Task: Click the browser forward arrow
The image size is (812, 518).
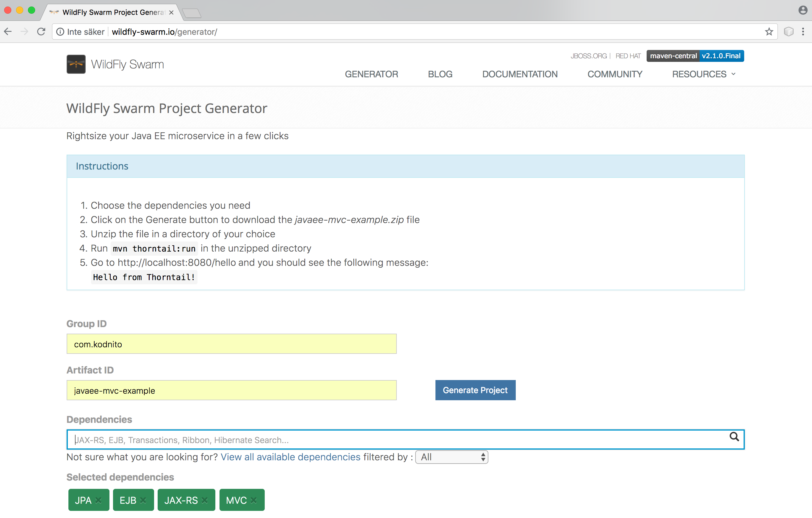Action: 24,32
